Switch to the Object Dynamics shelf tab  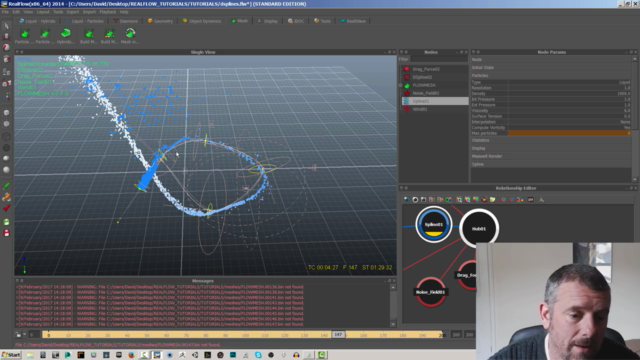click(x=202, y=21)
